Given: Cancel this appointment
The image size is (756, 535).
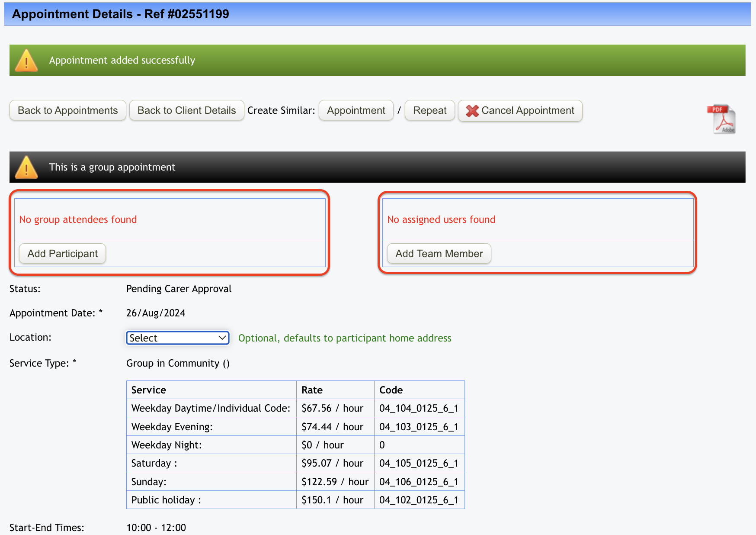Looking at the screenshot, I should click(520, 110).
